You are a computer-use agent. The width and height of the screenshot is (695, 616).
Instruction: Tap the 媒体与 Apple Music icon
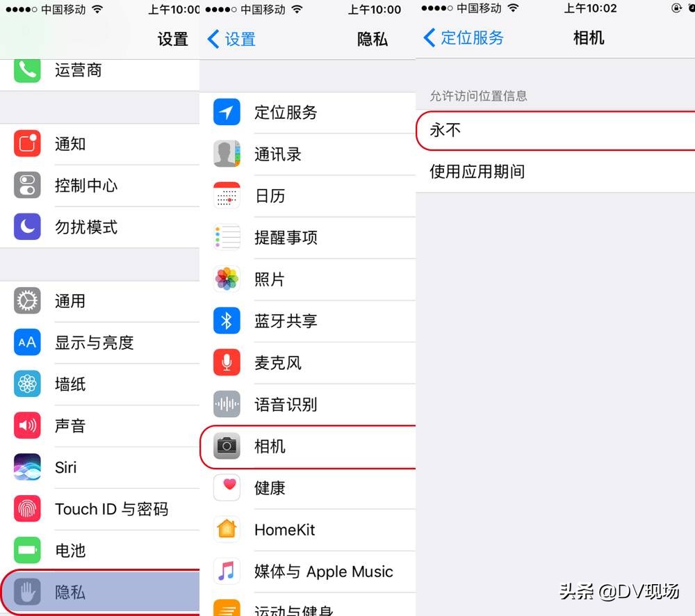pyautogui.click(x=226, y=572)
